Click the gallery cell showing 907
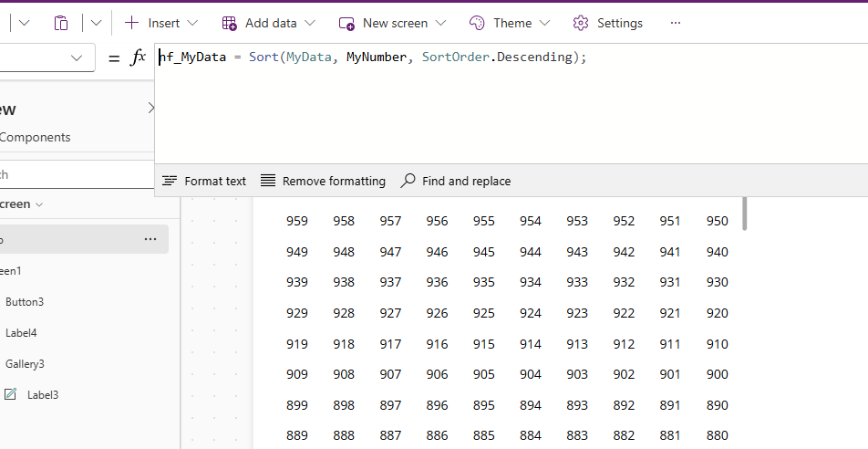Image resolution: width=868 pixels, height=449 pixels. (x=390, y=375)
